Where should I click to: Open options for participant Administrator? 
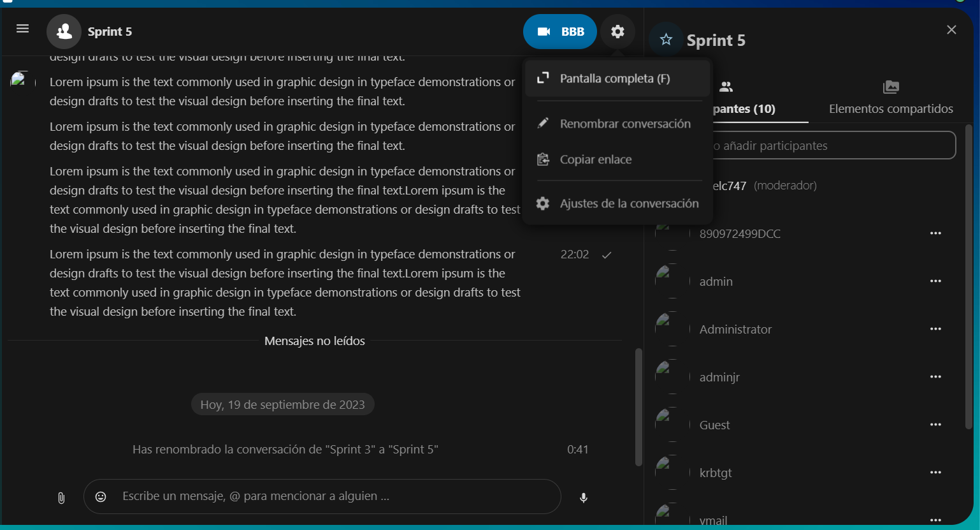(935, 329)
